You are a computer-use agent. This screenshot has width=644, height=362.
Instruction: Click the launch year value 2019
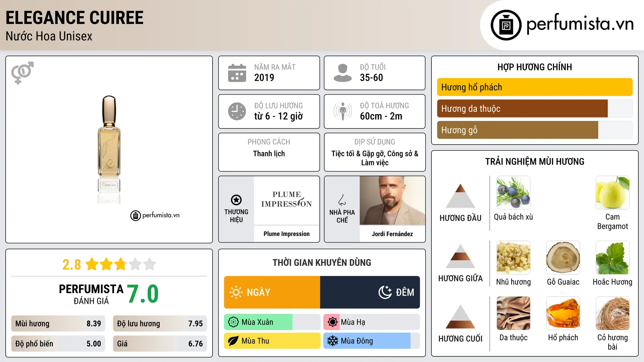(264, 78)
